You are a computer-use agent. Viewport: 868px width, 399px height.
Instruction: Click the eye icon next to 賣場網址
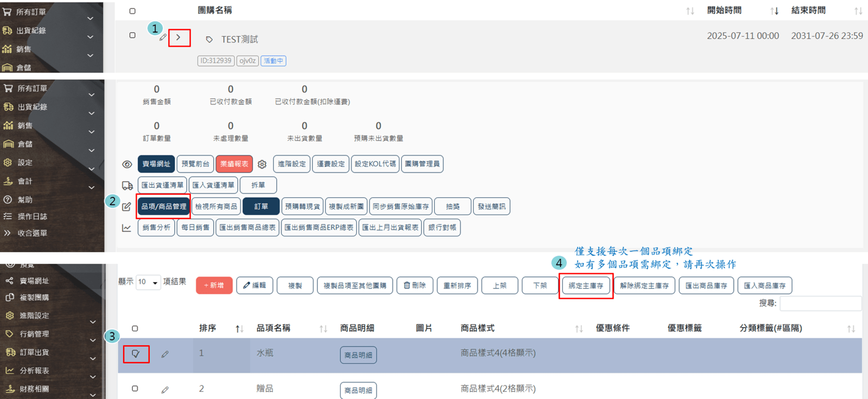coord(127,164)
